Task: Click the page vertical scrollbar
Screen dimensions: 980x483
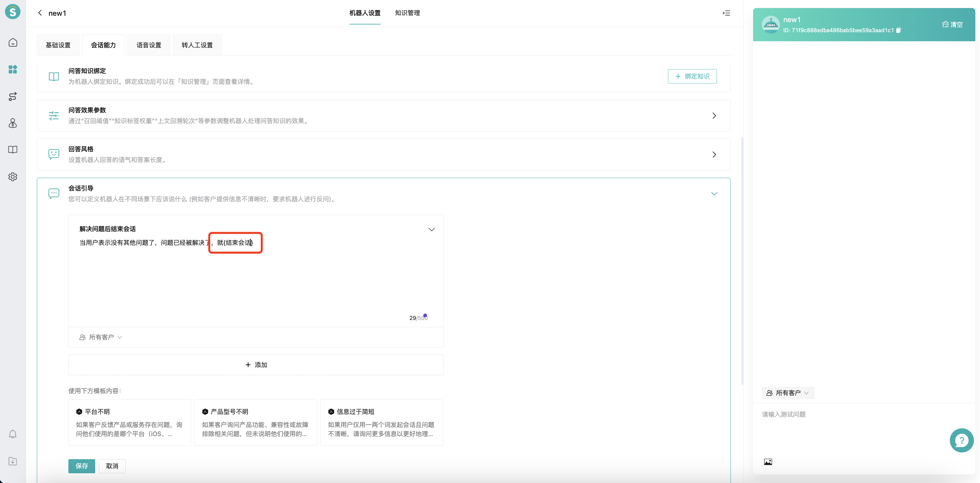Action: (742, 261)
